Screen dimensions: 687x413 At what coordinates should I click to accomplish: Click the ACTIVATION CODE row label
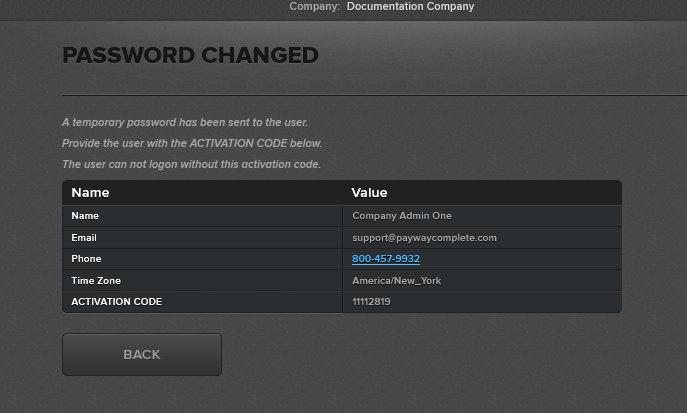pos(116,301)
